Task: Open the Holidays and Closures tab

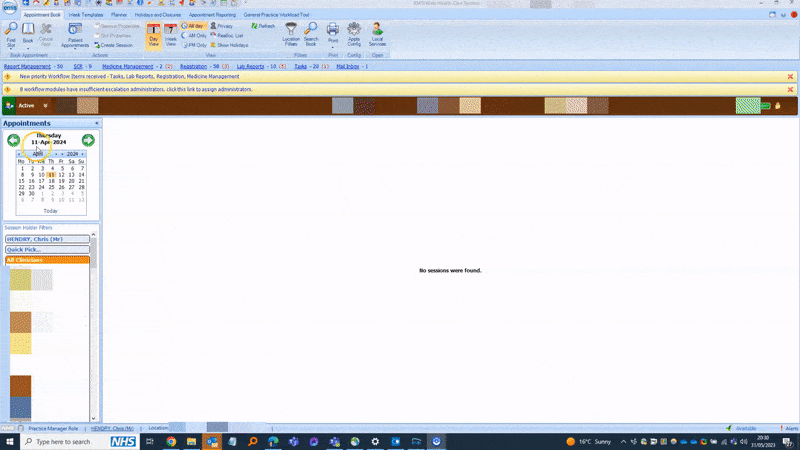Action: (158, 15)
